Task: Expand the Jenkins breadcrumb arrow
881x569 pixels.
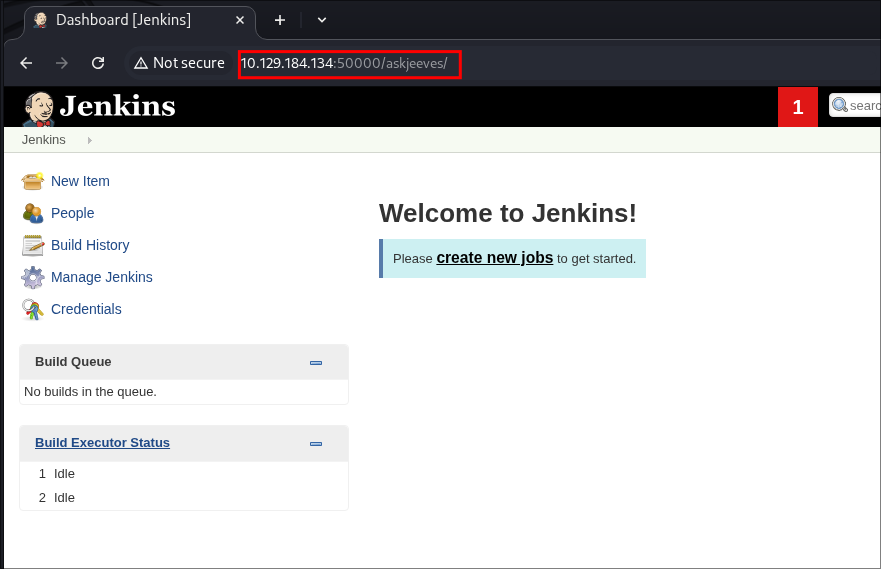Action: click(89, 140)
